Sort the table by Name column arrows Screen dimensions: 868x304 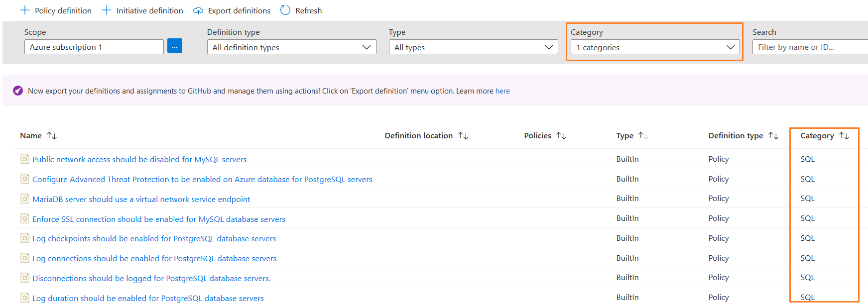52,135
